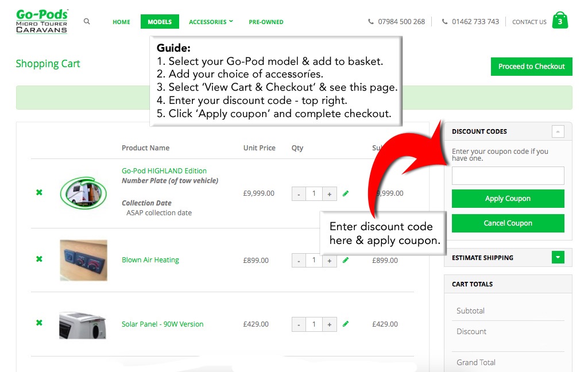The image size is (588, 372).
Task: Click the Grand Total label
Action: [476, 362]
